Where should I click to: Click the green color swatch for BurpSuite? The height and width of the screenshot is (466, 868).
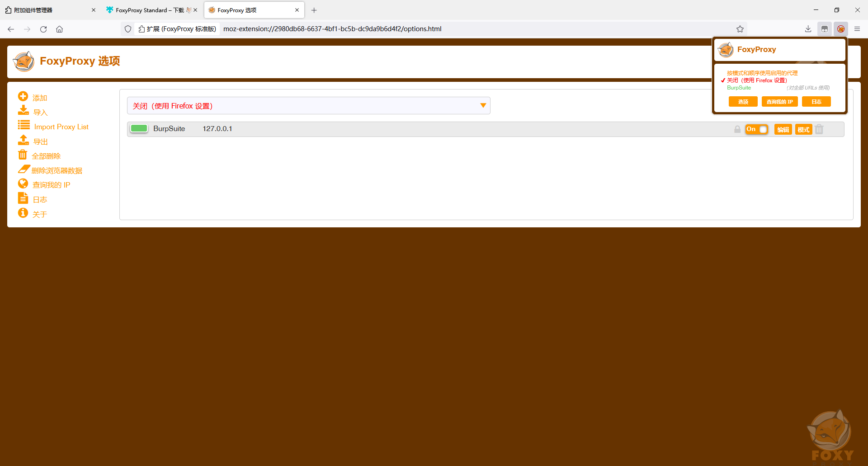[x=139, y=129]
